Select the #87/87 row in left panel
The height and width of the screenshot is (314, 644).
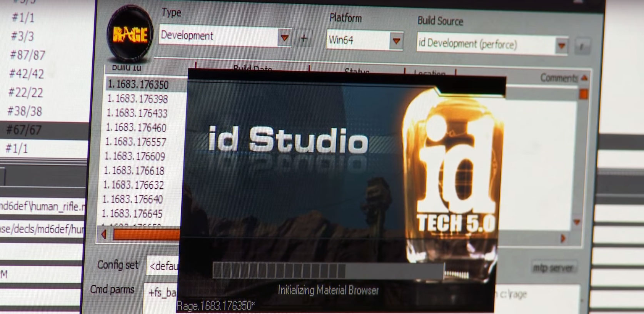27,55
